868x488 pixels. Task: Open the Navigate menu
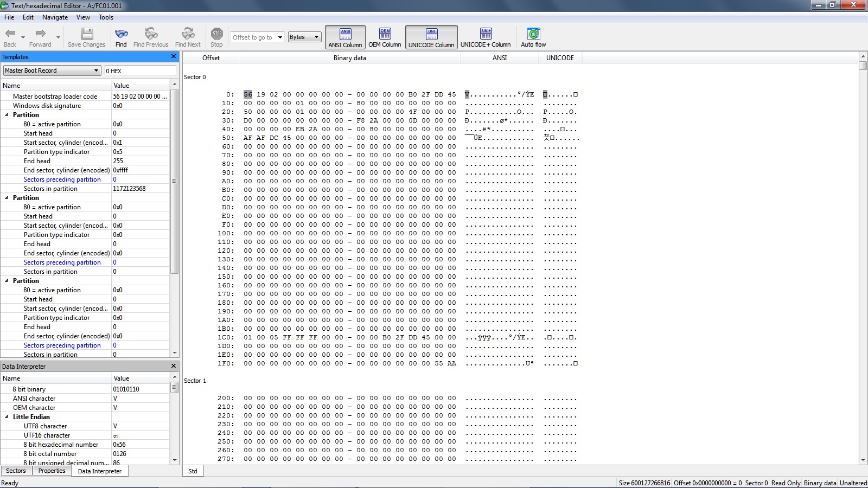click(55, 17)
